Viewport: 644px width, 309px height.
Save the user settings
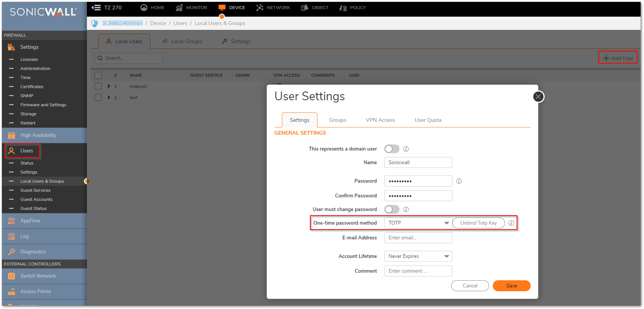pyautogui.click(x=511, y=286)
